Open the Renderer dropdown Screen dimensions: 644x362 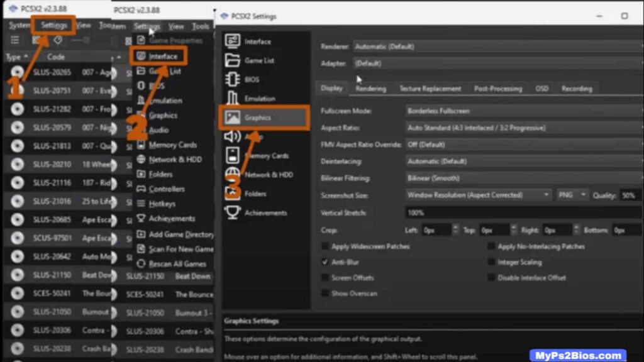point(498,47)
